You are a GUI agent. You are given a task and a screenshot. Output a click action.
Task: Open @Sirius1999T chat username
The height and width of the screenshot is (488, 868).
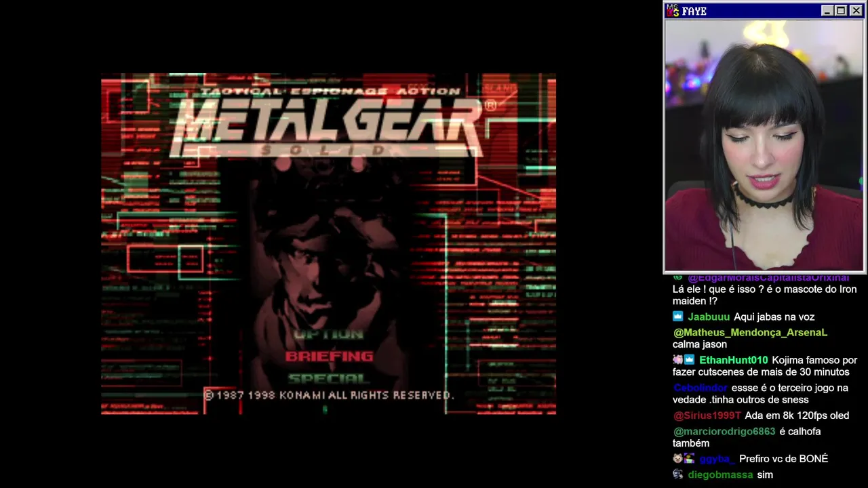pos(707,415)
